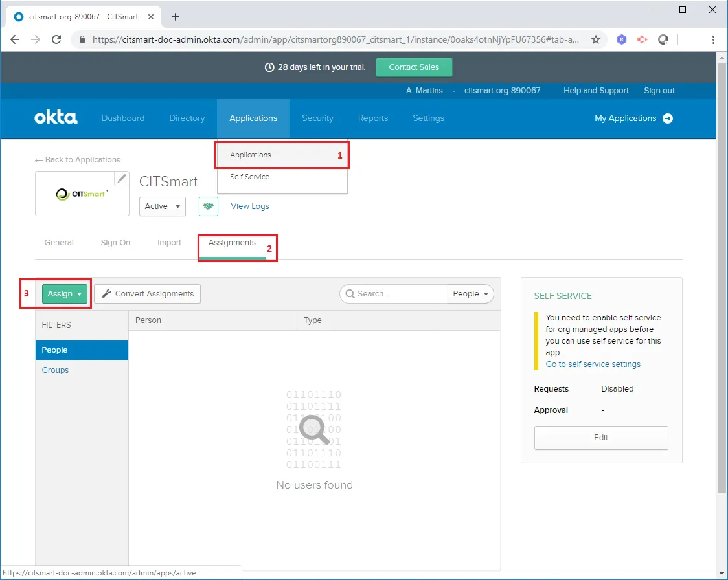Screen dimensions: 728x580
Task: Follow Back to Applications link
Action: point(78,160)
